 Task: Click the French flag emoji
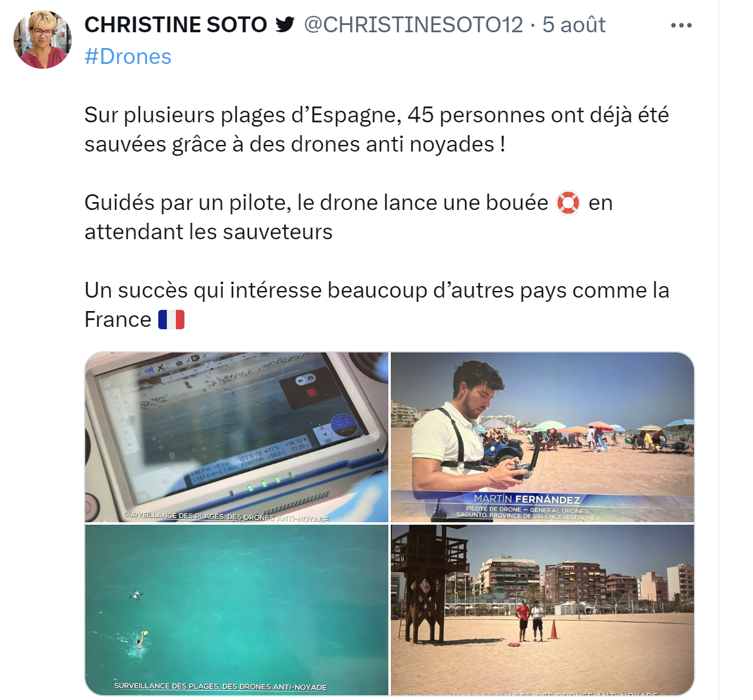171,320
